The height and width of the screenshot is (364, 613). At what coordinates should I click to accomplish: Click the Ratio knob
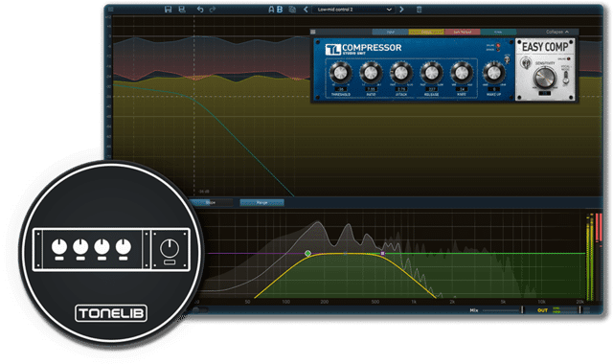[x=371, y=73]
